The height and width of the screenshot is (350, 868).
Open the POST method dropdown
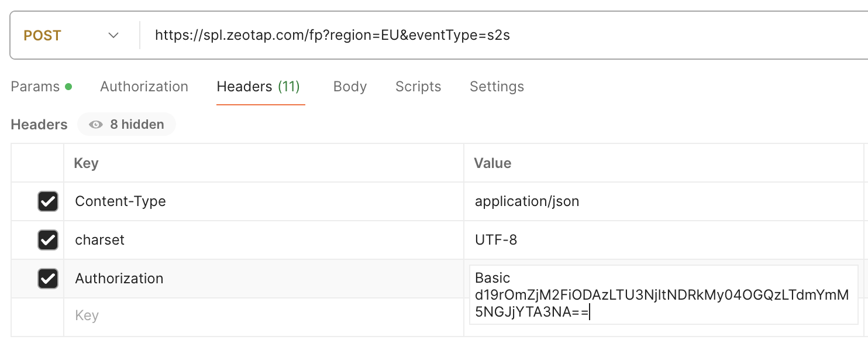click(x=70, y=36)
